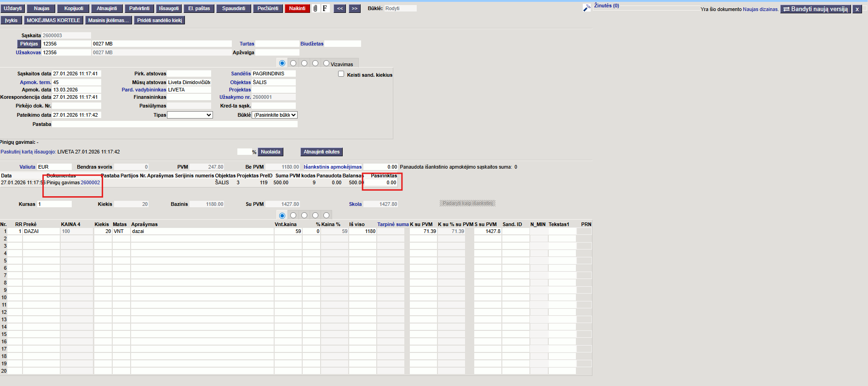Open the MOKĖJIMAS KORTELE menu item

tap(53, 20)
